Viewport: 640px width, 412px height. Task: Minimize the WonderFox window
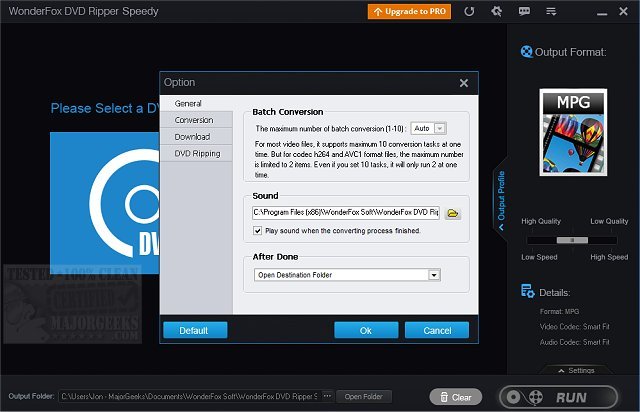pos(602,13)
